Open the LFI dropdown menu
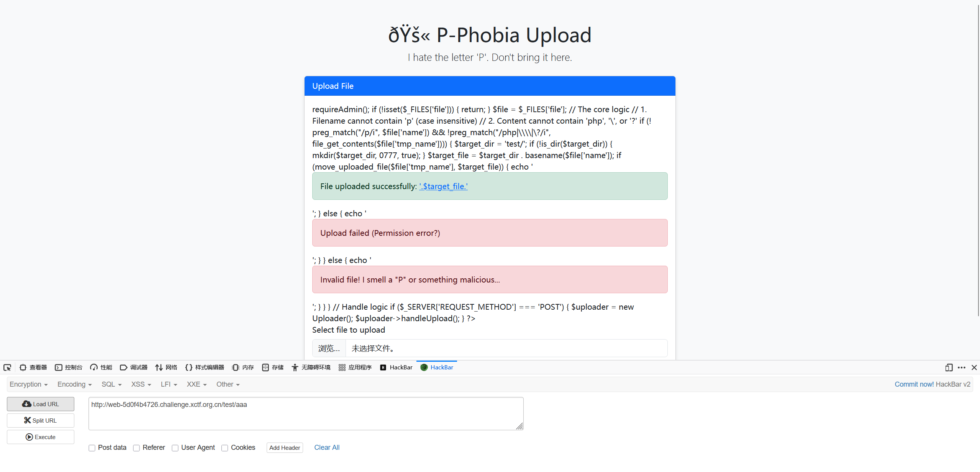This screenshot has height=472, width=980. 169,384
